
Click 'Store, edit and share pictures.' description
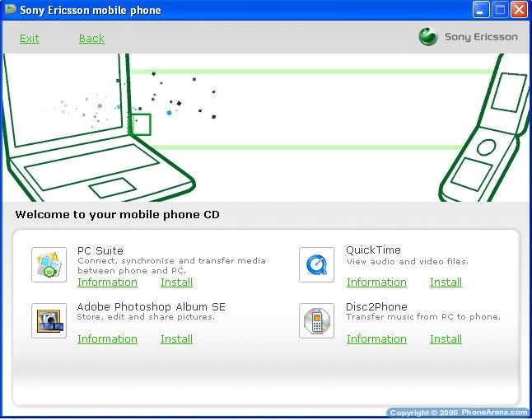tap(146, 317)
